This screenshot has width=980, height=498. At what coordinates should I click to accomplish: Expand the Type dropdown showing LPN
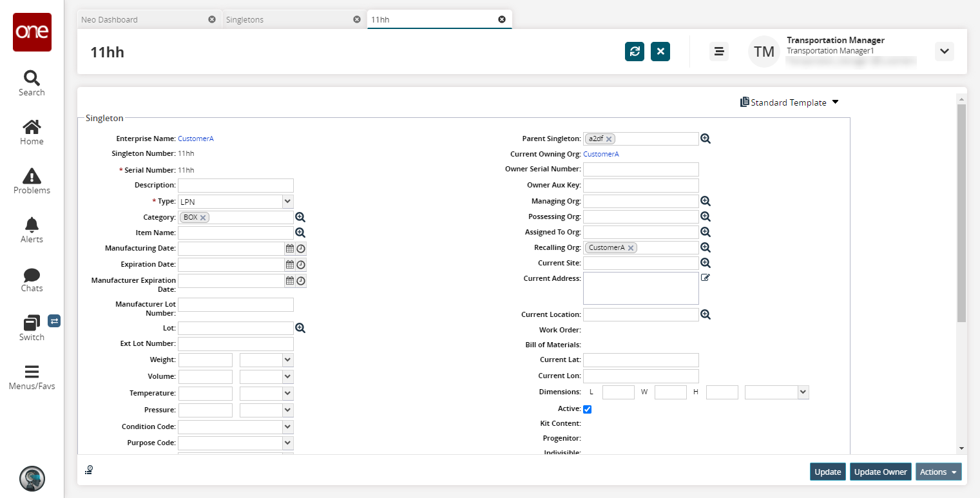click(x=287, y=202)
